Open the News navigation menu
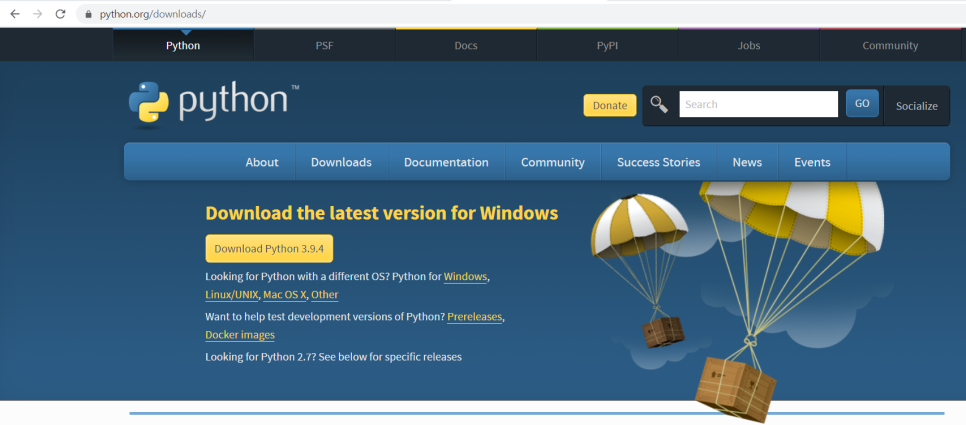This screenshot has width=966, height=425. (747, 162)
